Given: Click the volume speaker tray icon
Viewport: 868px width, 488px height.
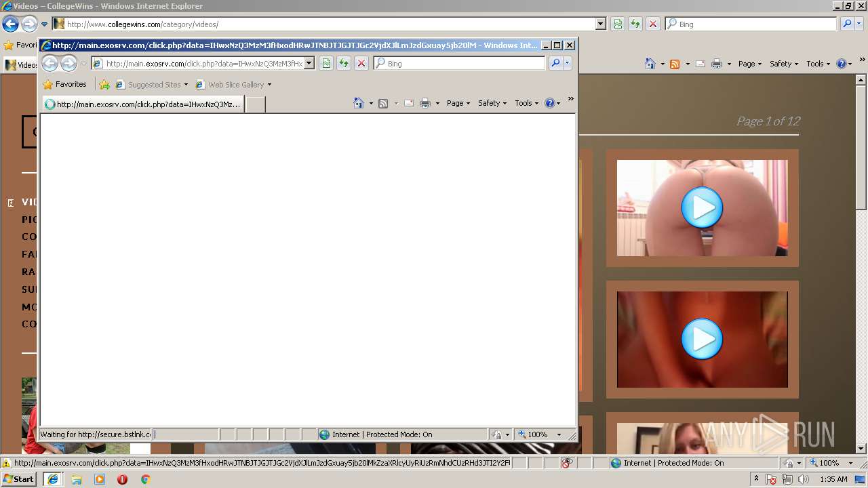Looking at the screenshot, I should (804, 479).
